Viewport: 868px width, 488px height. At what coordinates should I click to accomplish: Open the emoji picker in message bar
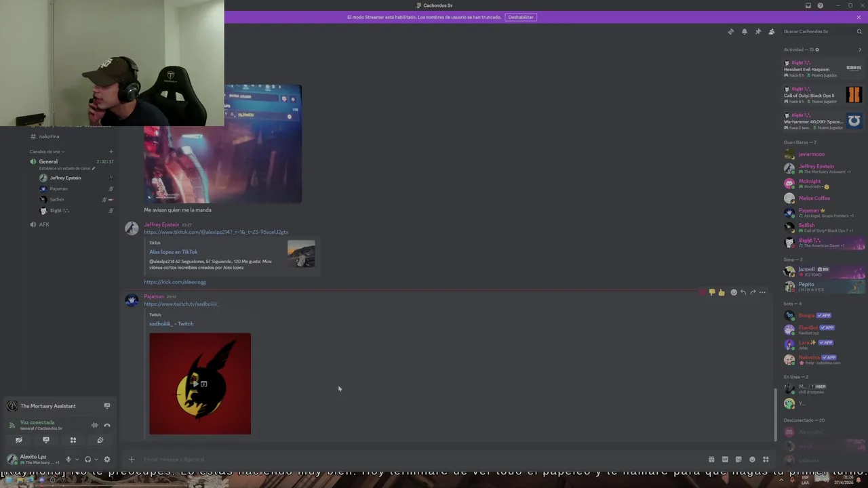click(x=752, y=460)
